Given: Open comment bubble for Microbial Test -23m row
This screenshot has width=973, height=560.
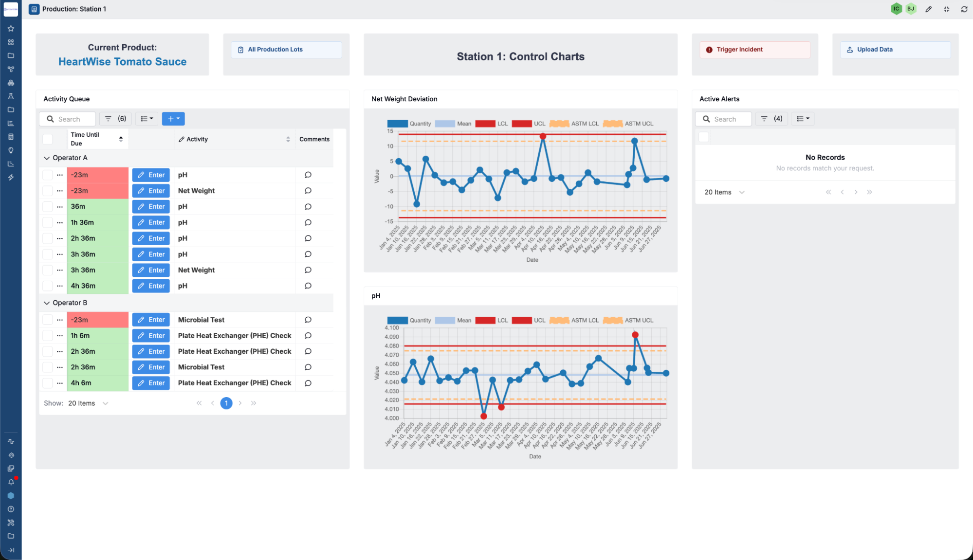Looking at the screenshot, I should [x=308, y=320].
